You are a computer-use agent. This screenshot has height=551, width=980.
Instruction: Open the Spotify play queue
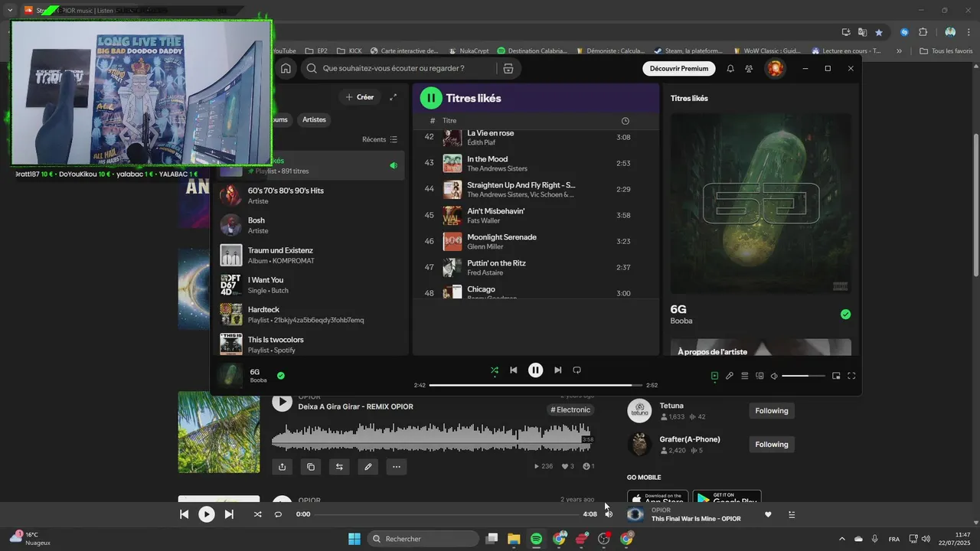click(744, 376)
